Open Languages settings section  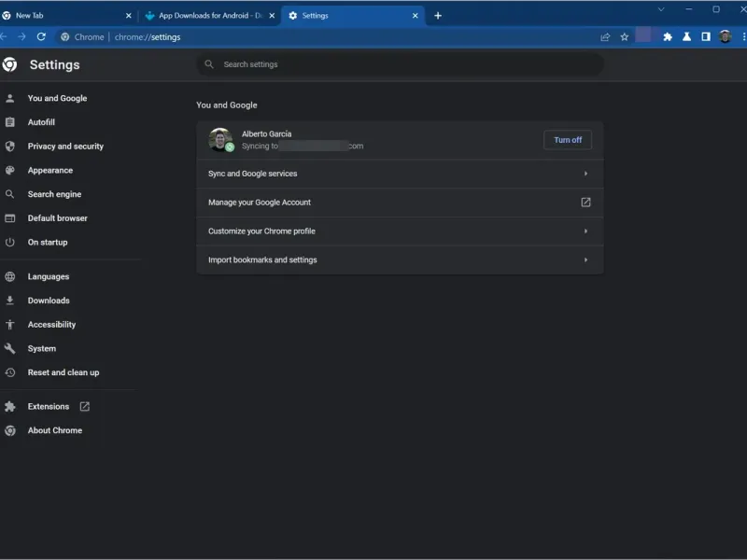coord(49,276)
